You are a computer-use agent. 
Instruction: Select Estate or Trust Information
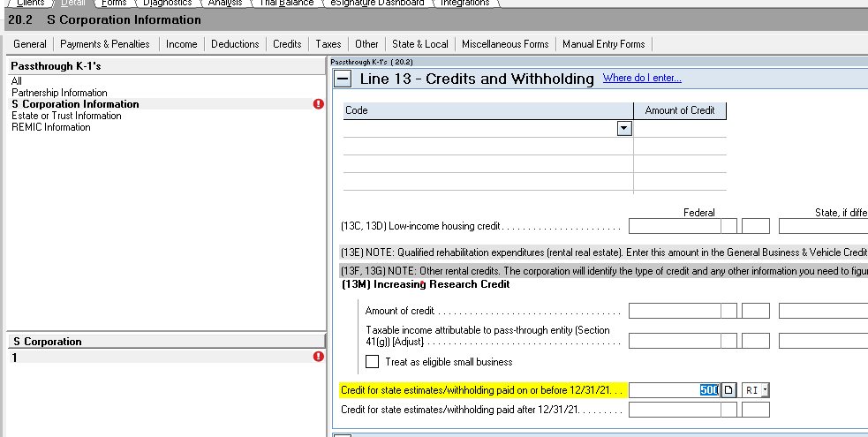click(x=66, y=116)
